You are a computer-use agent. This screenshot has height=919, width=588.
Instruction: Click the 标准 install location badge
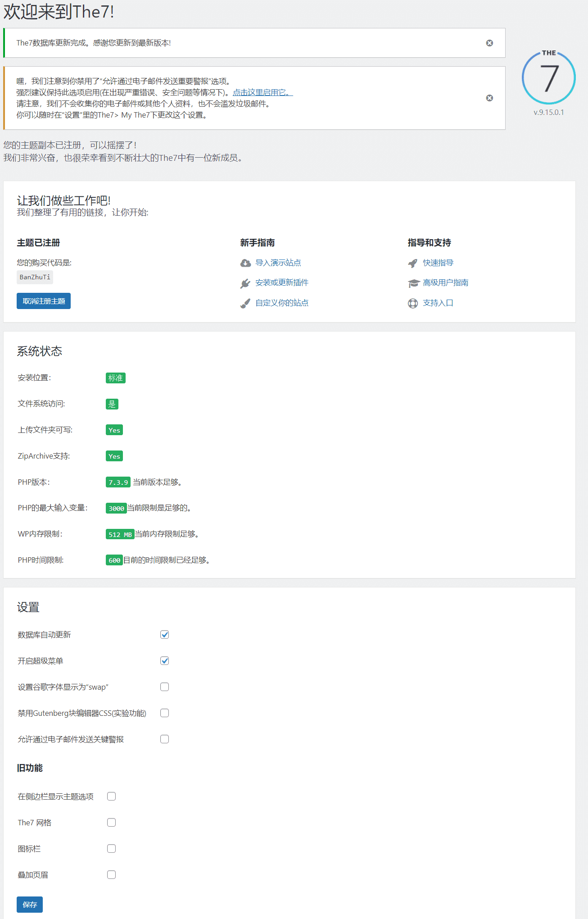(116, 378)
